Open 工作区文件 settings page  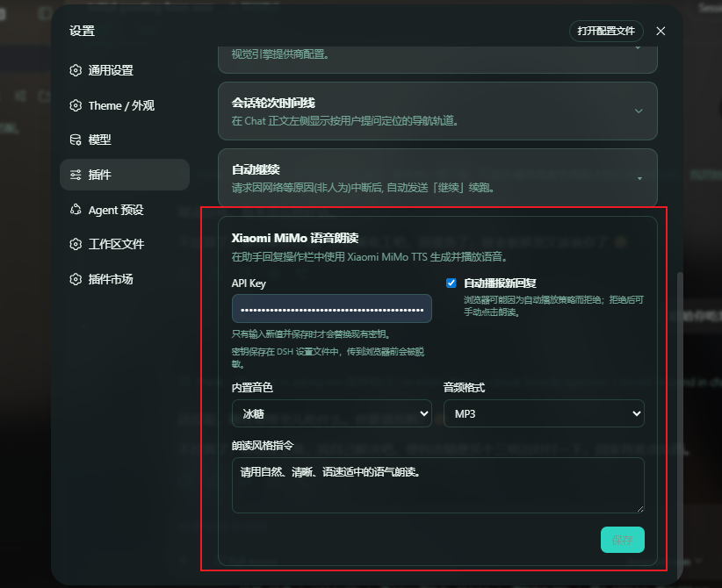[x=125, y=244]
